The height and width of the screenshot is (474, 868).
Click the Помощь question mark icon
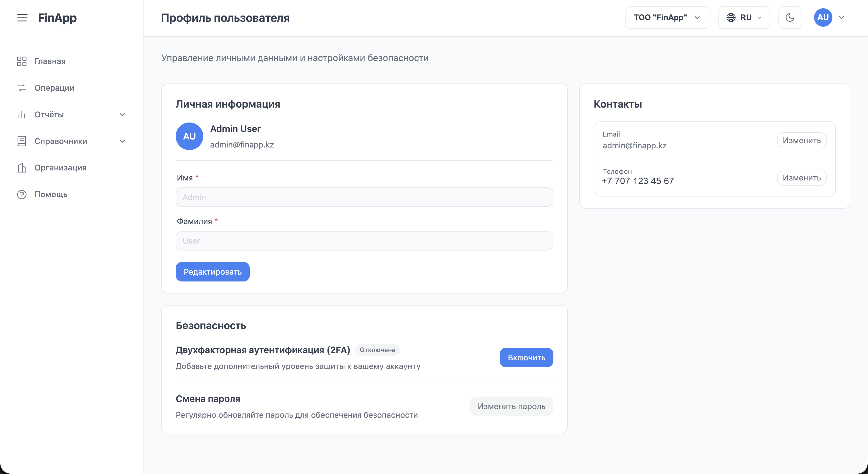22,194
